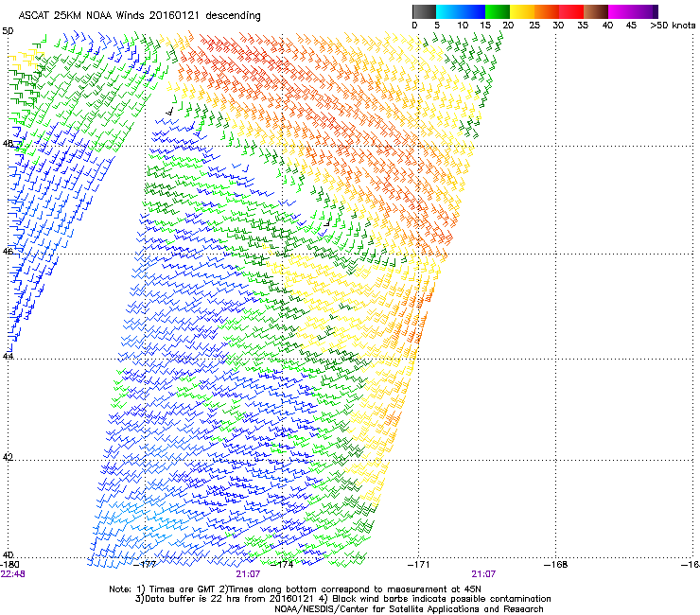Click the gray 0-5 knots color swatch
This screenshot has height=615, width=700.
click(424, 11)
